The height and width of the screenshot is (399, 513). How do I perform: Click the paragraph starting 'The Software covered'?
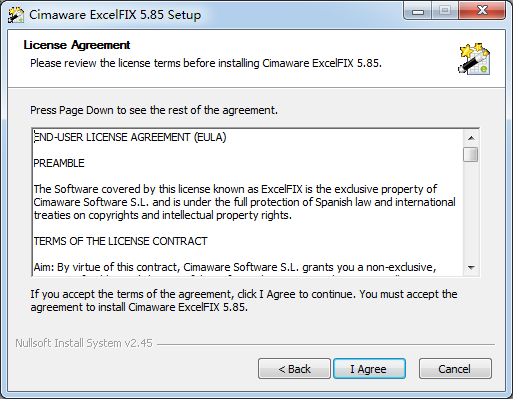pyautogui.click(x=244, y=202)
